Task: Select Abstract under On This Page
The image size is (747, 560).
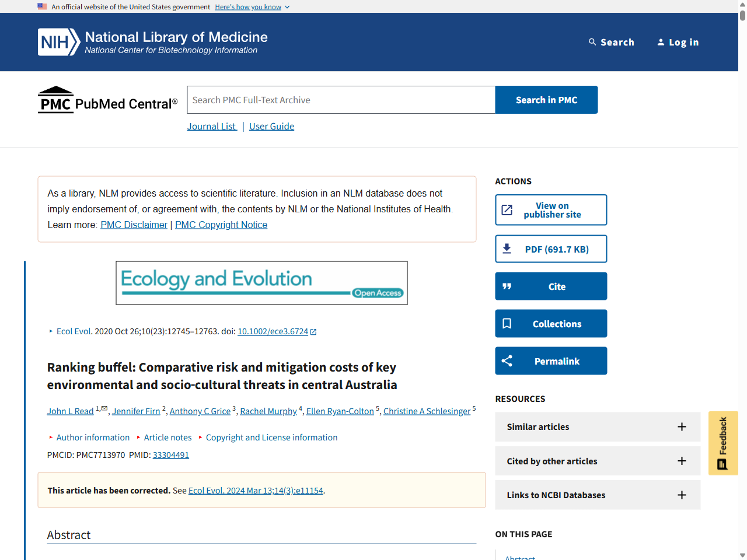Action: coord(520,557)
